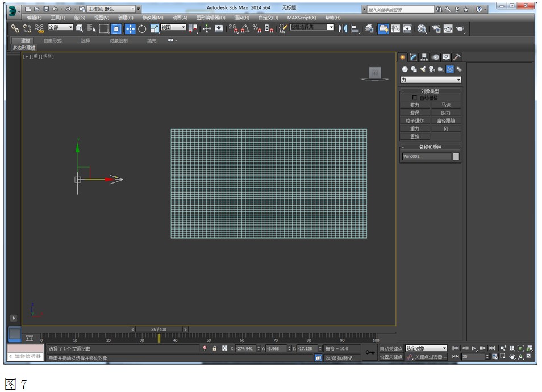Click the Render Production teapot icon
Screen dimensions: 542x392
pyautogui.click(x=460, y=29)
